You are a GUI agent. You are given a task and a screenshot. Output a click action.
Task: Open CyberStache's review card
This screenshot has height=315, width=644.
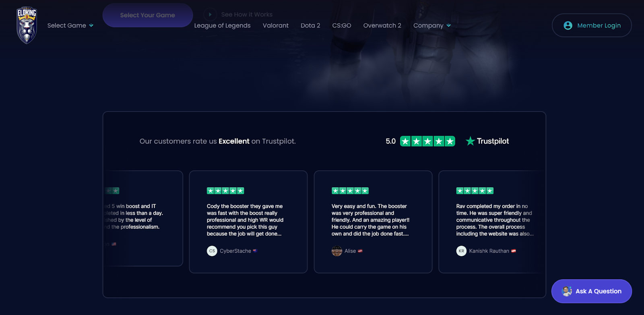248,222
